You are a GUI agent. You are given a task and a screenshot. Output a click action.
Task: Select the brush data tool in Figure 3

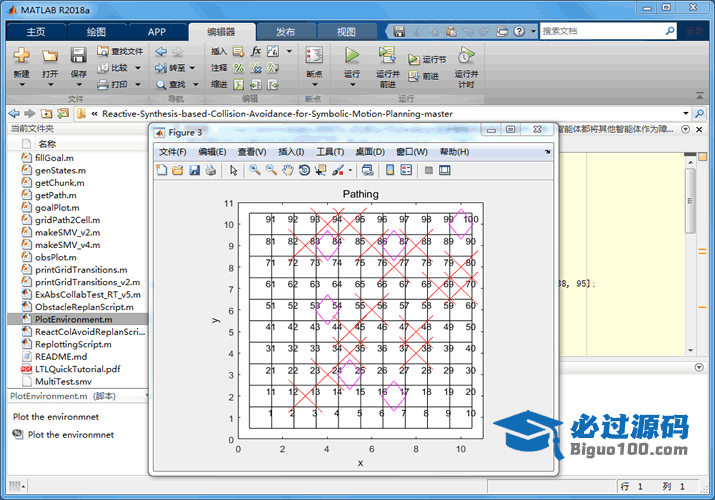(x=338, y=170)
